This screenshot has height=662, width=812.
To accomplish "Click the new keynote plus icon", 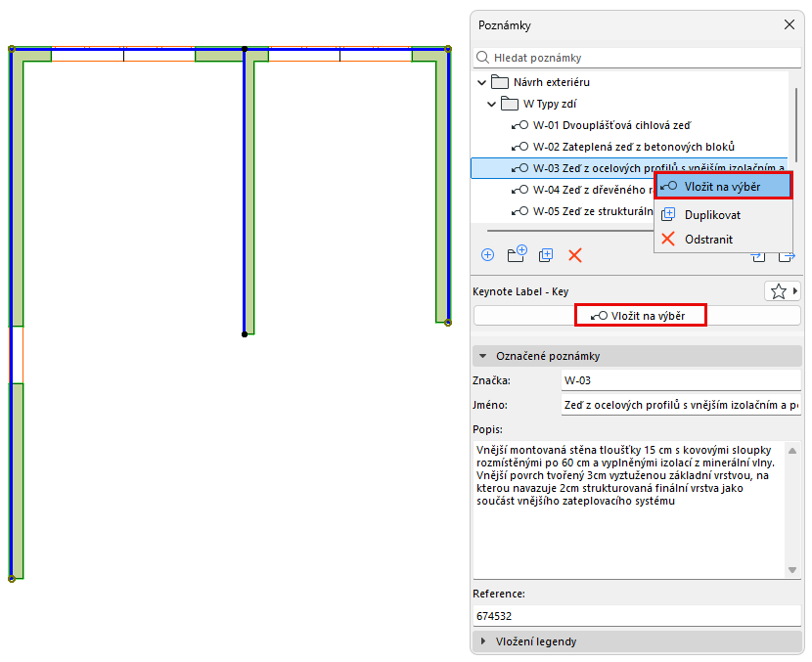I will (x=487, y=254).
